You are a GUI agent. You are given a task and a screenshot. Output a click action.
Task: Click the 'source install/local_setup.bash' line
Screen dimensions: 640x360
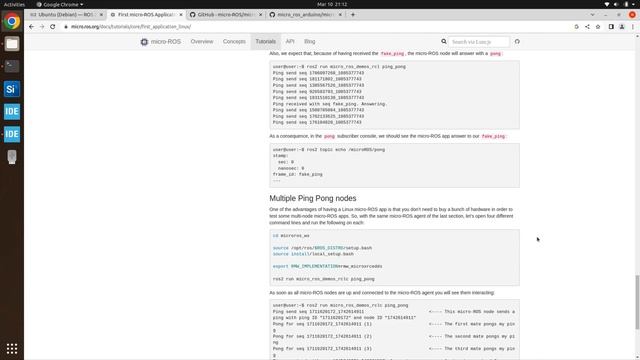[x=313, y=254]
